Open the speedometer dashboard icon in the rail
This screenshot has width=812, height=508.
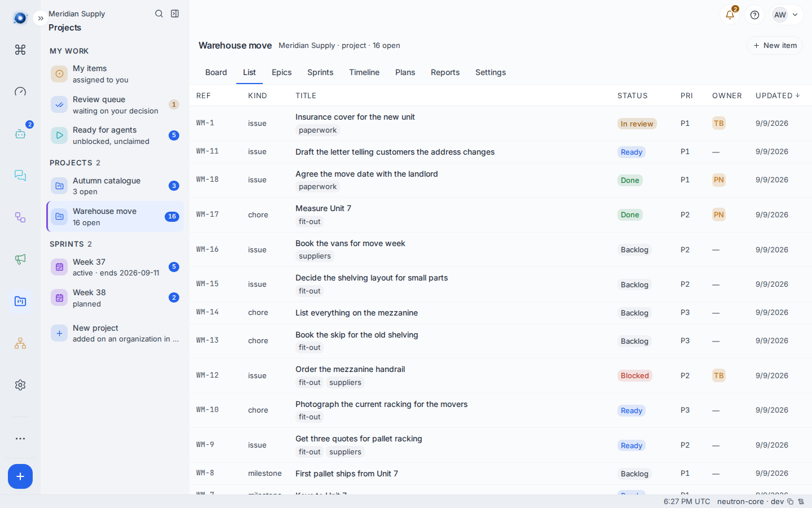pos(20,91)
